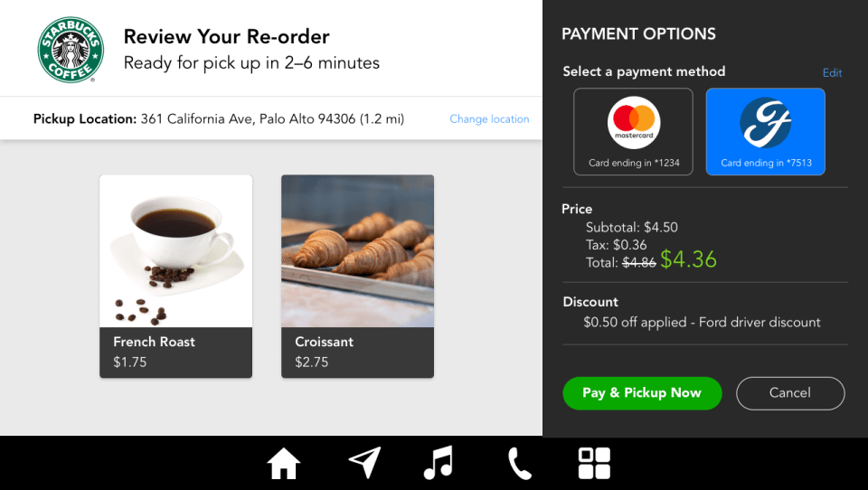Click the Mastercard logo icon
This screenshot has width=868, height=490.
tap(634, 123)
